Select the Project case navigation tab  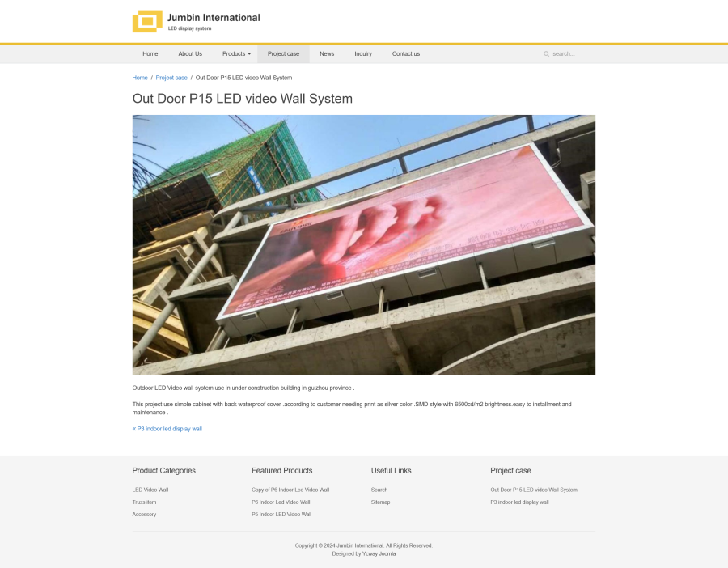pyautogui.click(x=283, y=54)
